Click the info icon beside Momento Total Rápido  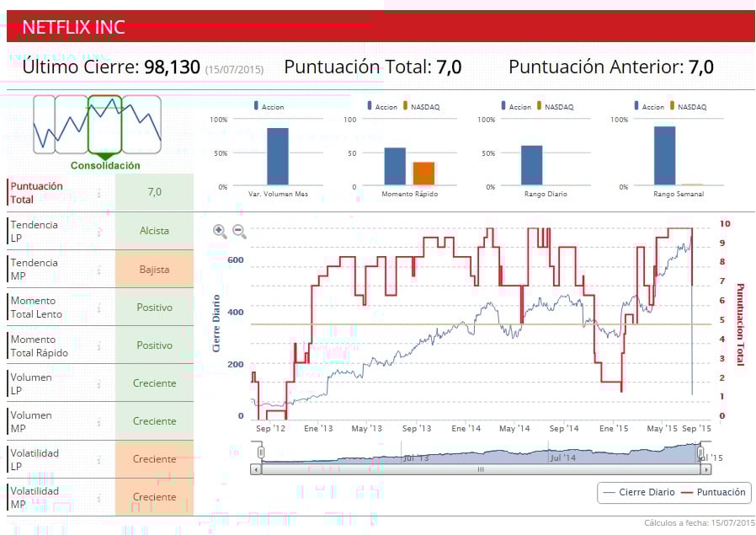98,346
